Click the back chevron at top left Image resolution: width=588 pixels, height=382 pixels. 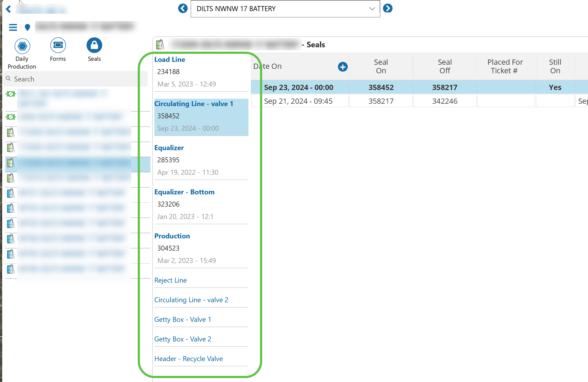[8, 9]
